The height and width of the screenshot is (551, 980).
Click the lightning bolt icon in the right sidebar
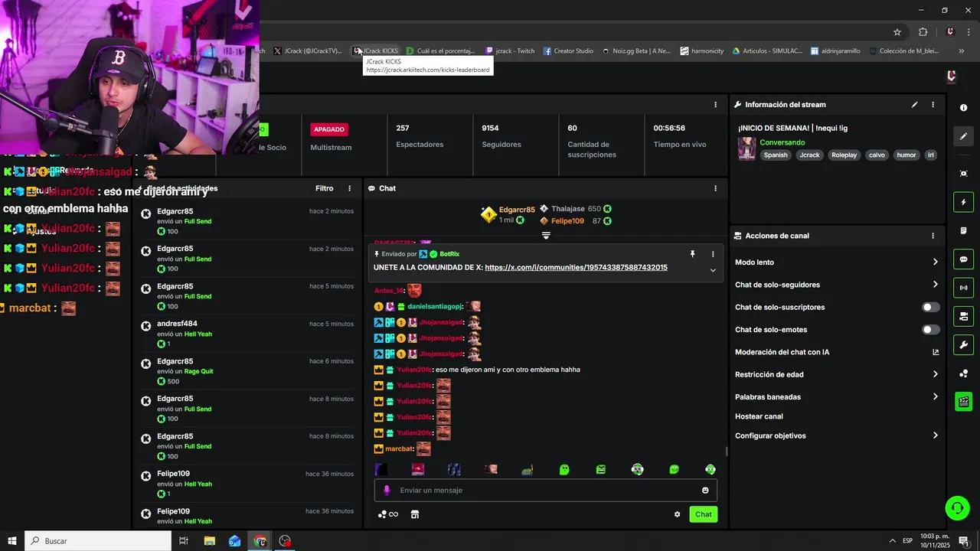pos(963,202)
